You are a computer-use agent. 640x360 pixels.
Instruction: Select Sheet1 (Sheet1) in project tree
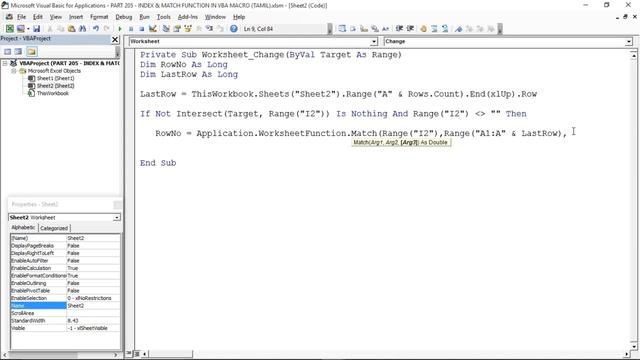pos(56,78)
